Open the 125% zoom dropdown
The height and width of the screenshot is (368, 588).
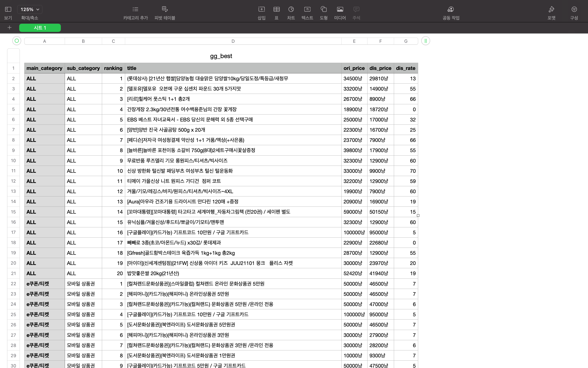click(x=30, y=9)
